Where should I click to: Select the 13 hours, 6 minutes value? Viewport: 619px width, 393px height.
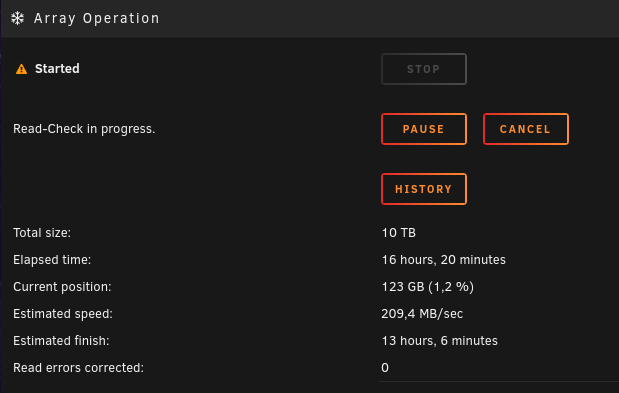(x=439, y=341)
